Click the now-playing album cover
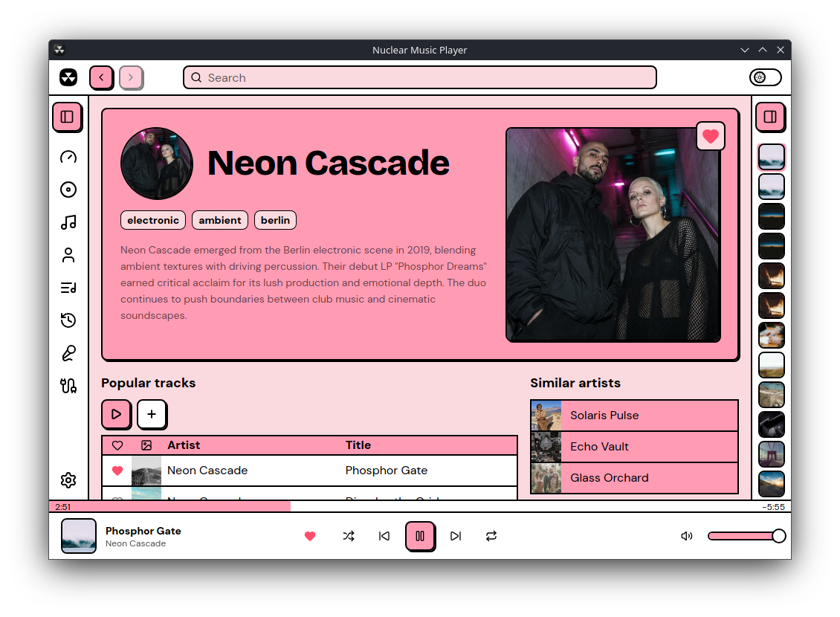The height and width of the screenshot is (617, 840). coord(79,535)
